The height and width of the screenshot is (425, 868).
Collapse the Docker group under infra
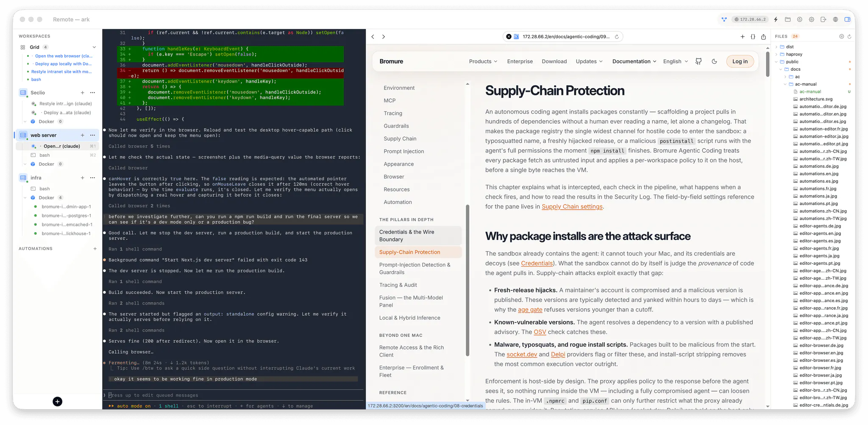tap(25, 198)
